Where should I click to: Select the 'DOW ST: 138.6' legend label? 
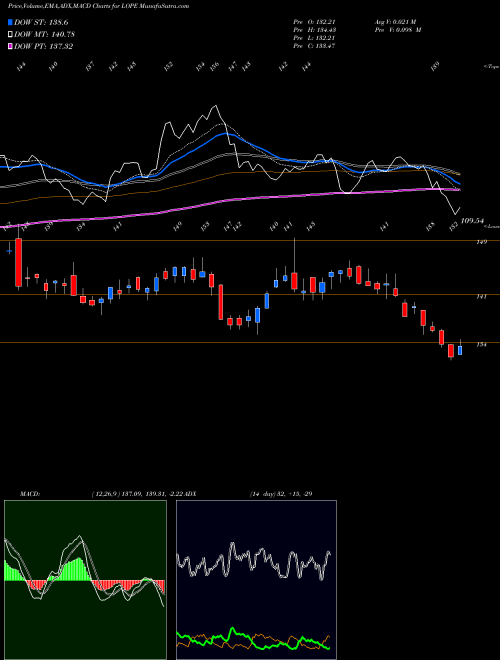coord(41,22)
